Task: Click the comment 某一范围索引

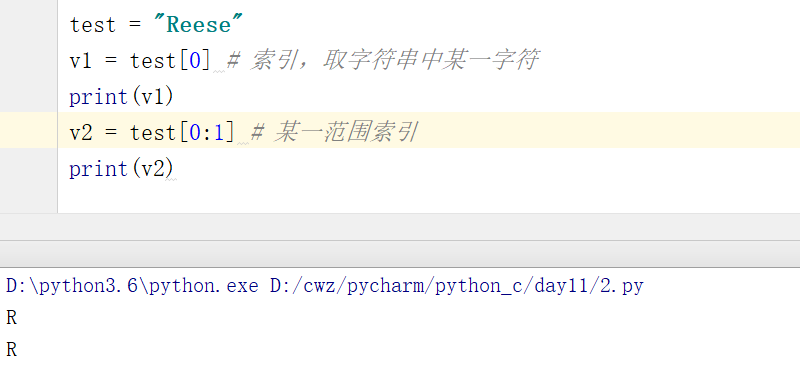Action: (335, 133)
